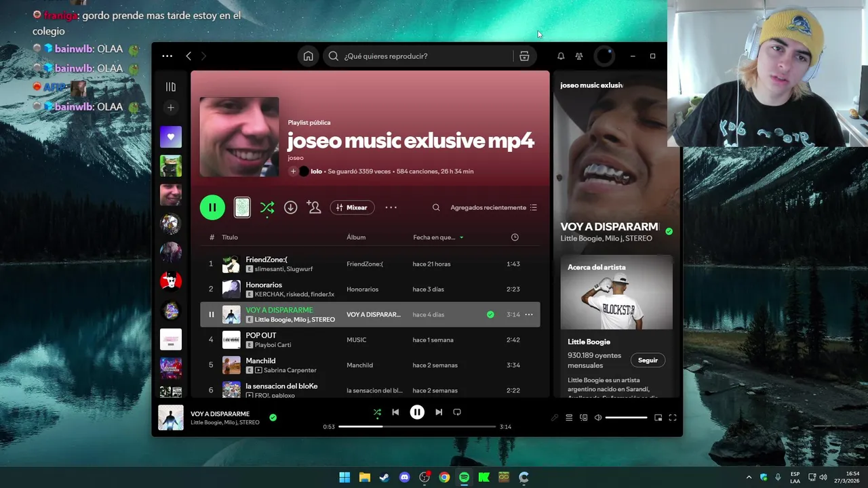The height and width of the screenshot is (488, 868).
Task: Select the Honorarios track row
Action: [370, 289]
